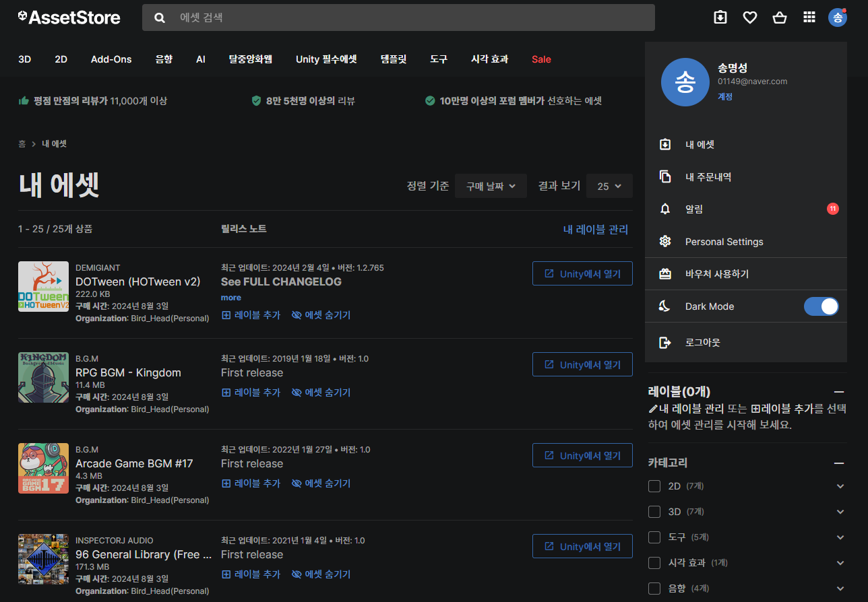Click the notification count badge 11
Screen dimensions: 868x602
tap(833, 209)
